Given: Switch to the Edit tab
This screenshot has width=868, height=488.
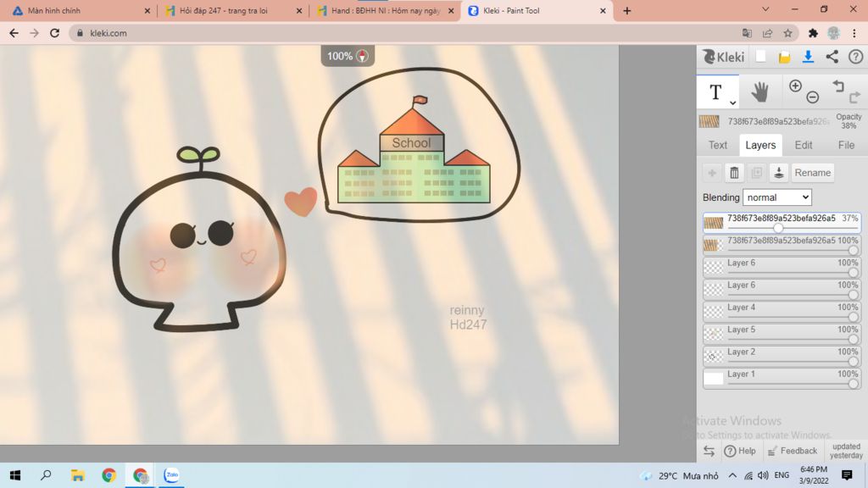Looking at the screenshot, I should (804, 145).
